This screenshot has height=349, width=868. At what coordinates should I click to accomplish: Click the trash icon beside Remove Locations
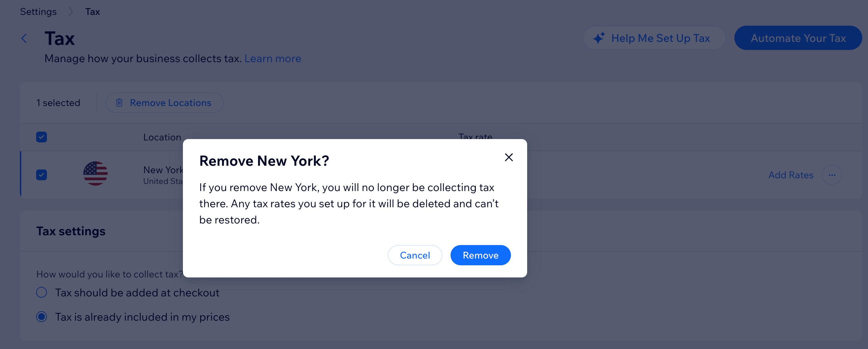coord(119,103)
